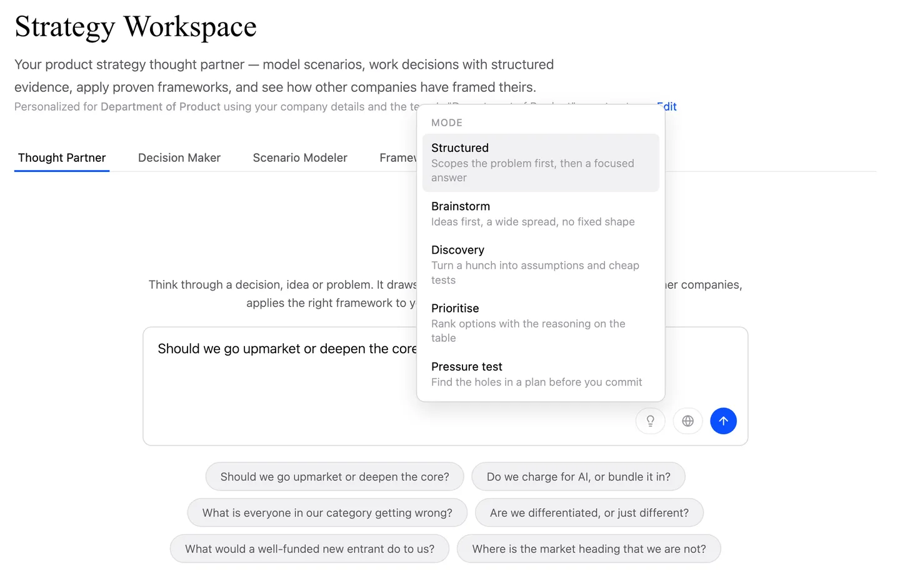
Task: Click 'Department of Product' in the personalization line
Action: tap(161, 107)
